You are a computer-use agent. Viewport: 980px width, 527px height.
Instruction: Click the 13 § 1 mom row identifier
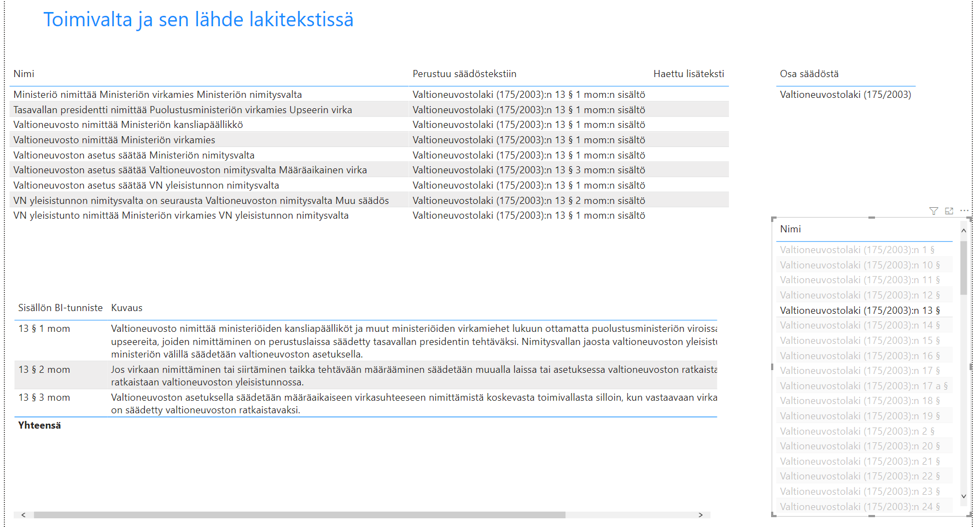[44, 329]
